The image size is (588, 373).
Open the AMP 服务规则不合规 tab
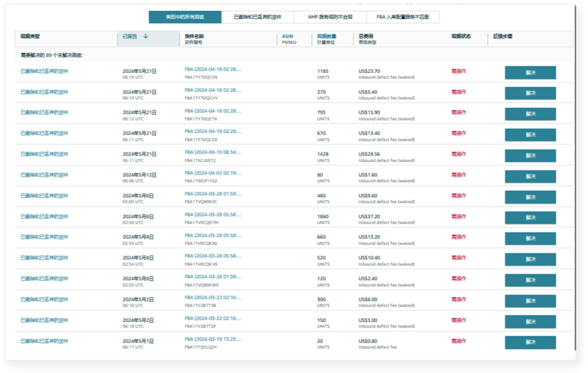(329, 17)
